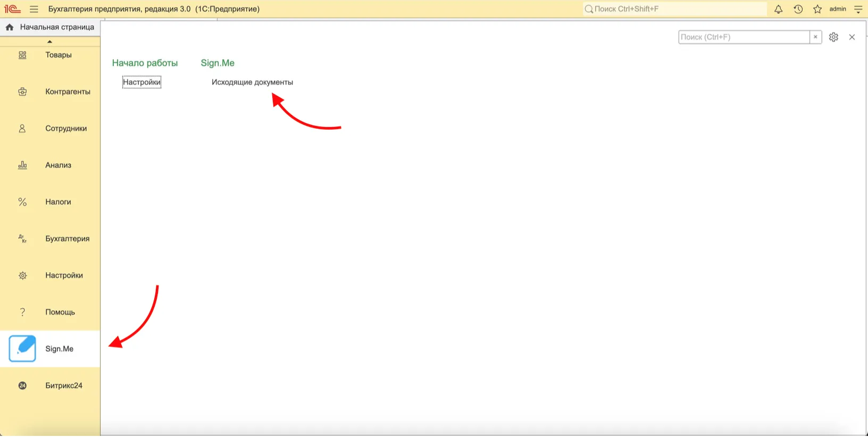Open the notifications bell
This screenshot has height=437, width=868.
click(778, 9)
